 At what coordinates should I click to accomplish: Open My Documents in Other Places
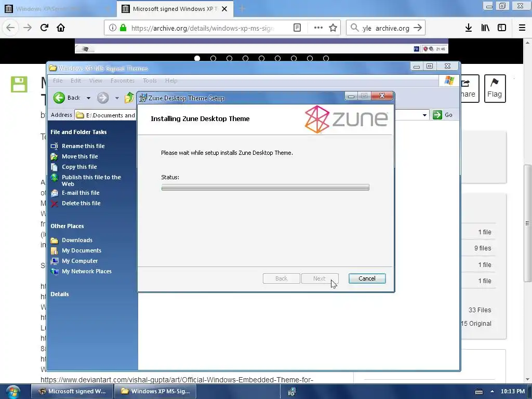tap(82, 250)
